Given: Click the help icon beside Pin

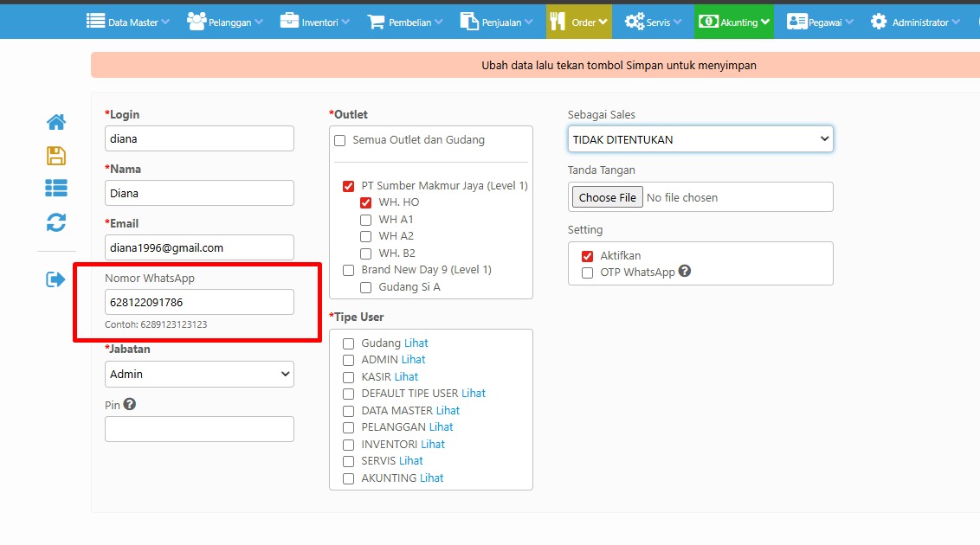Looking at the screenshot, I should point(130,404).
